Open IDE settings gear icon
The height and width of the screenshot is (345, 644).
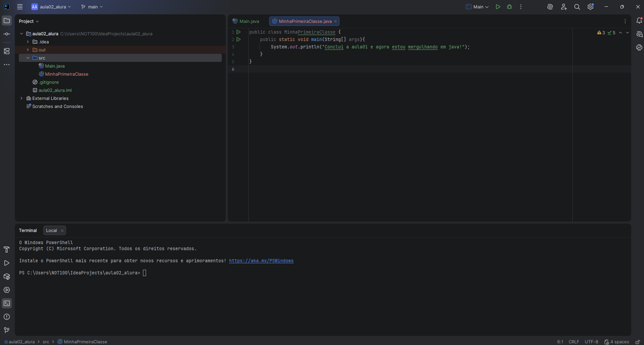(x=591, y=7)
